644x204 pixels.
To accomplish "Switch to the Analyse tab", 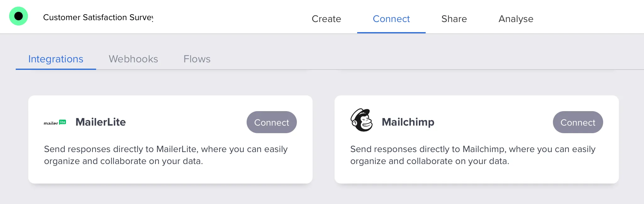I will click(515, 19).
